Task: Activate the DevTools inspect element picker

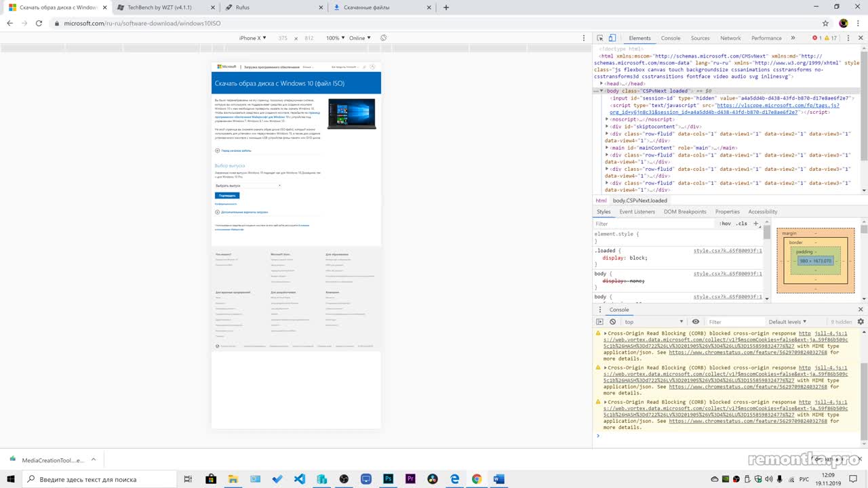Action: click(601, 38)
